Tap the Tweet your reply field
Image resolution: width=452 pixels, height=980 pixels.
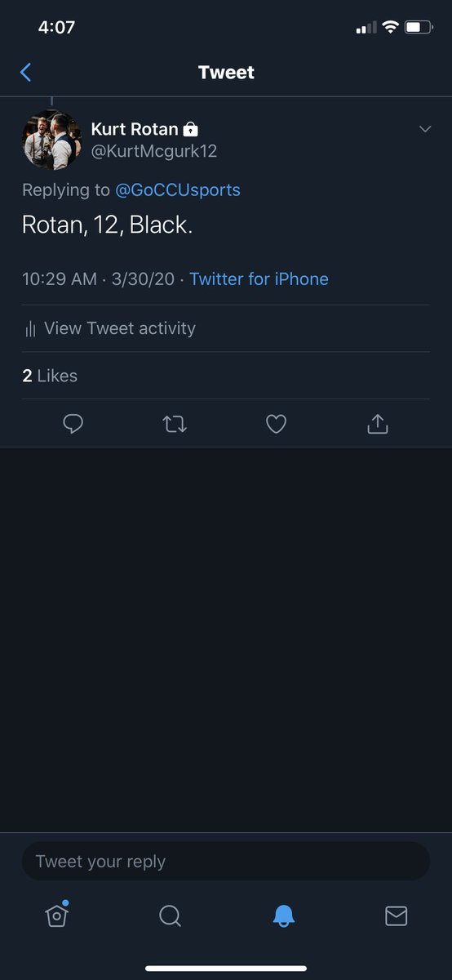pos(226,862)
